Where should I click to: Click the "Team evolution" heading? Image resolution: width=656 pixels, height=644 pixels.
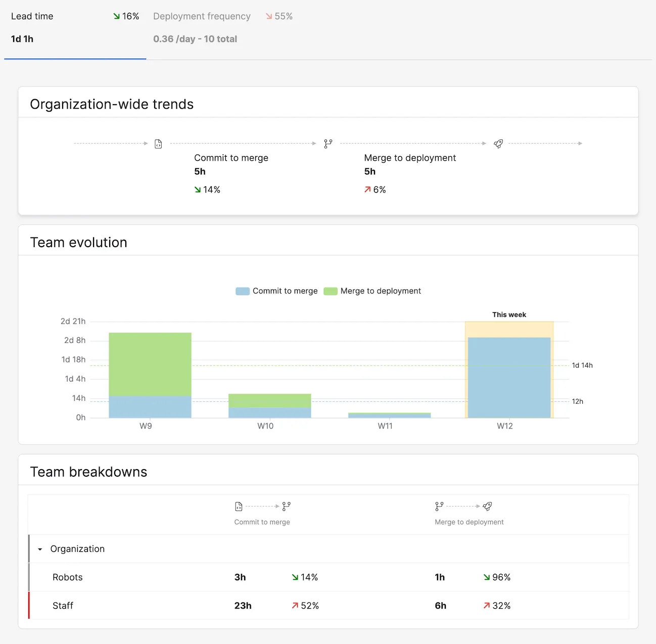(x=79, y=243)
